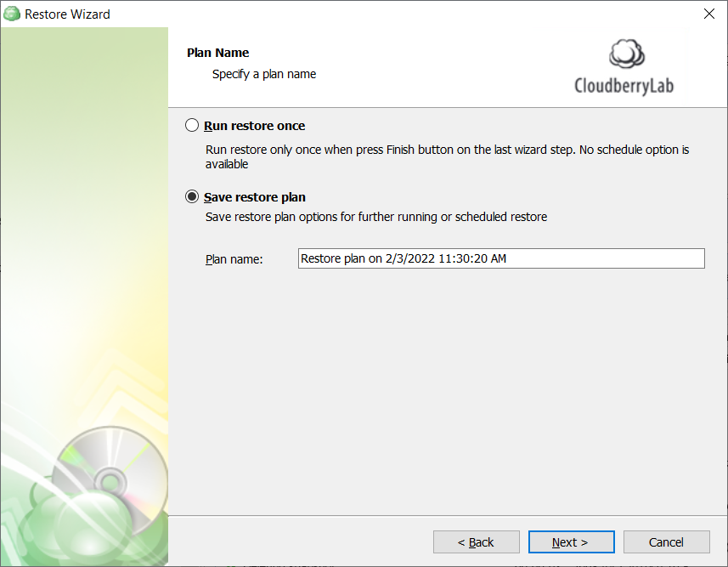This screenshot has width=728, height=567.
Task: Click the 'Run restore once' label text
Action: click(x=255, y=126)
